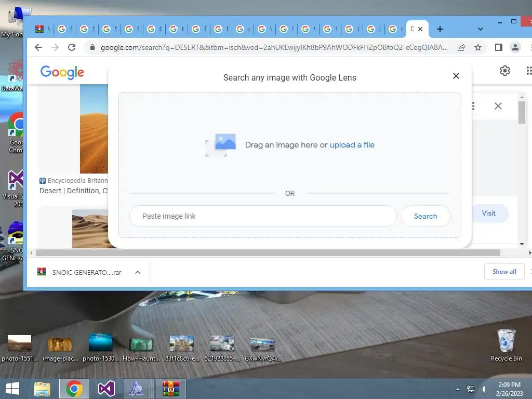Click the Chrome taskbar button
532x399 pixels.
coord(74,389)
